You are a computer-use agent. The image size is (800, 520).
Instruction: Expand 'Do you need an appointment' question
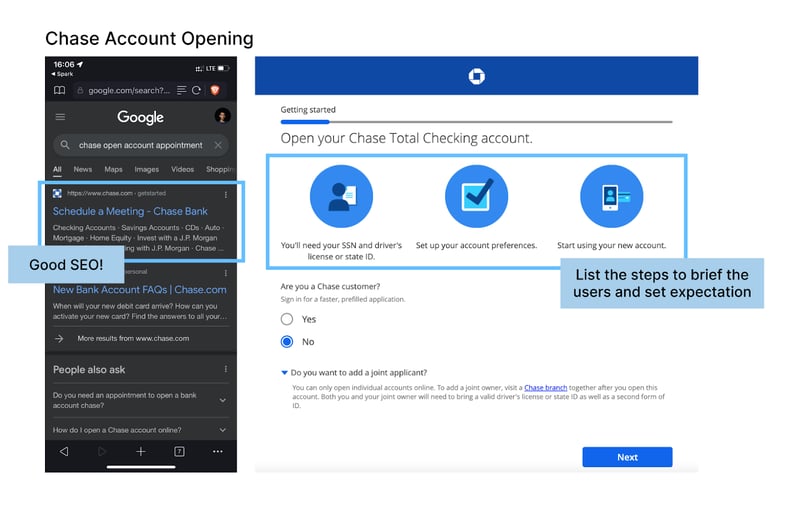[x=222, y=400]
